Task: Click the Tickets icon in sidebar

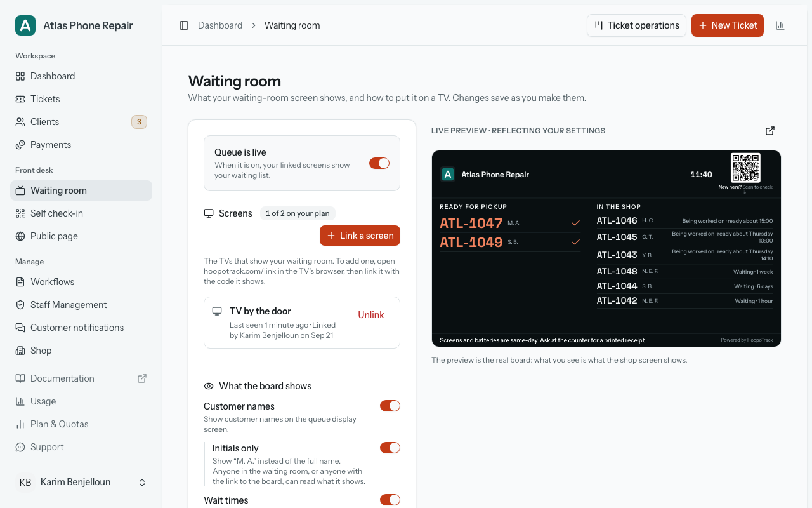Action: point(20,99)
